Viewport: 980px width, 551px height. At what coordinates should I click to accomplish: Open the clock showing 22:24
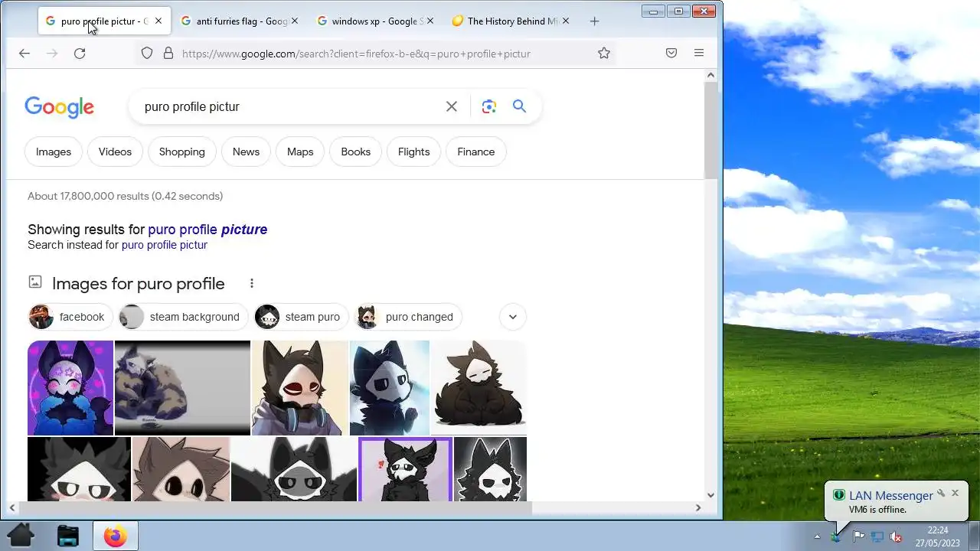tap(937, 536)
